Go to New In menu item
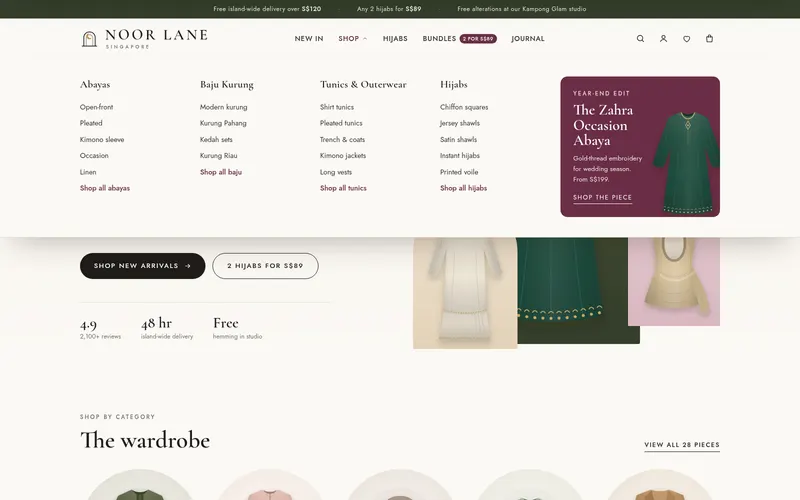800x500 pixels. pos(309,39)
